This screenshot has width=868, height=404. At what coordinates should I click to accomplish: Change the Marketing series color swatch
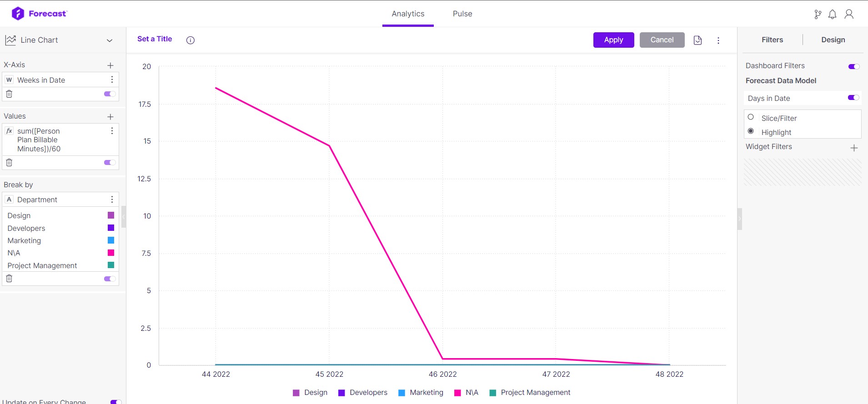(x=111, y=240)
